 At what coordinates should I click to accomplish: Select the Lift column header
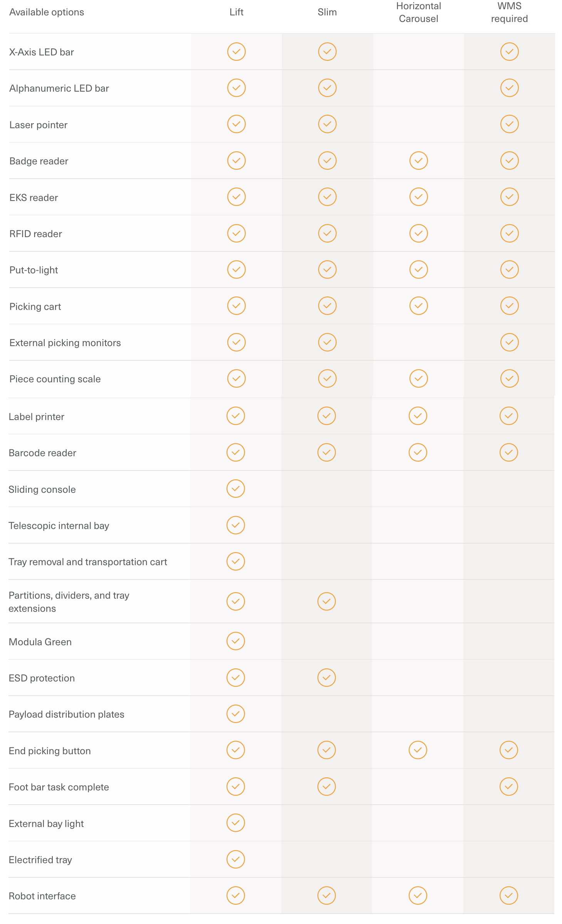(236, 12)
